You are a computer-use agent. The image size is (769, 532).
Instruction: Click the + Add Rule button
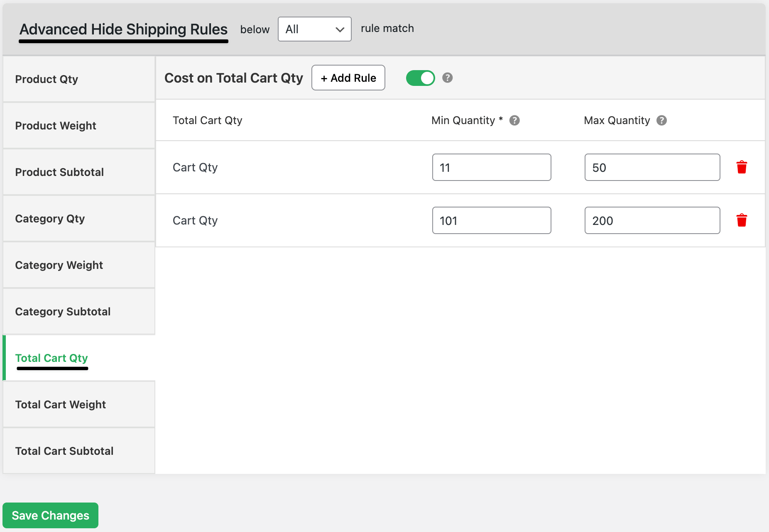coord(348,78)
